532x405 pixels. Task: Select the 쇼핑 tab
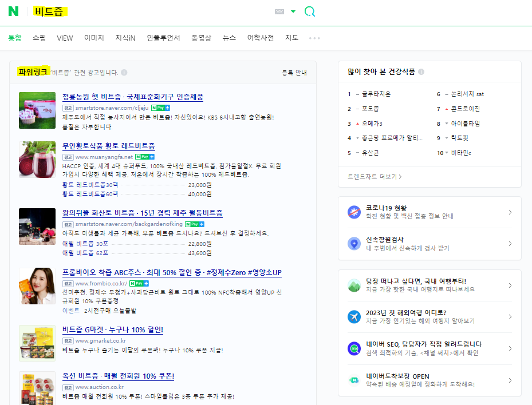coord(39,38)
